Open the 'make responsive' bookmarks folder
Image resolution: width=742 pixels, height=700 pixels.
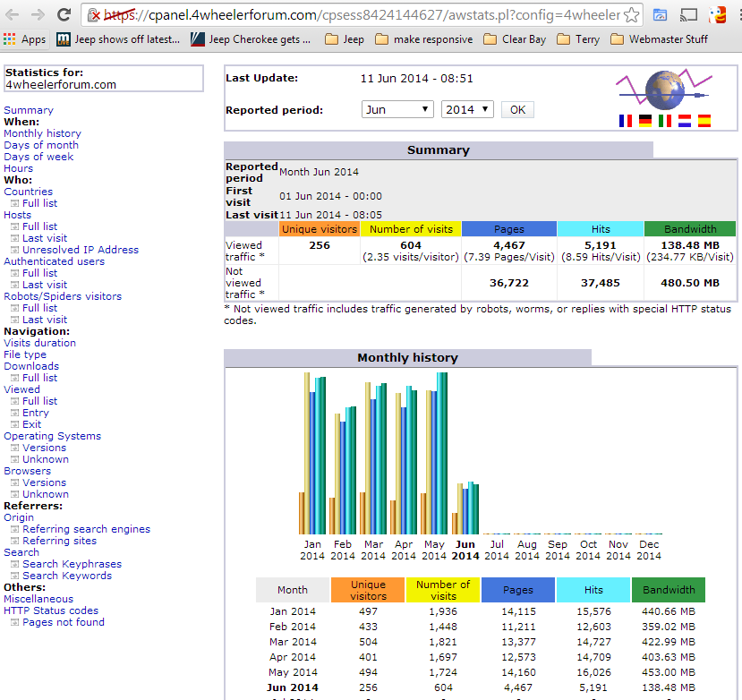pos(424,39)
